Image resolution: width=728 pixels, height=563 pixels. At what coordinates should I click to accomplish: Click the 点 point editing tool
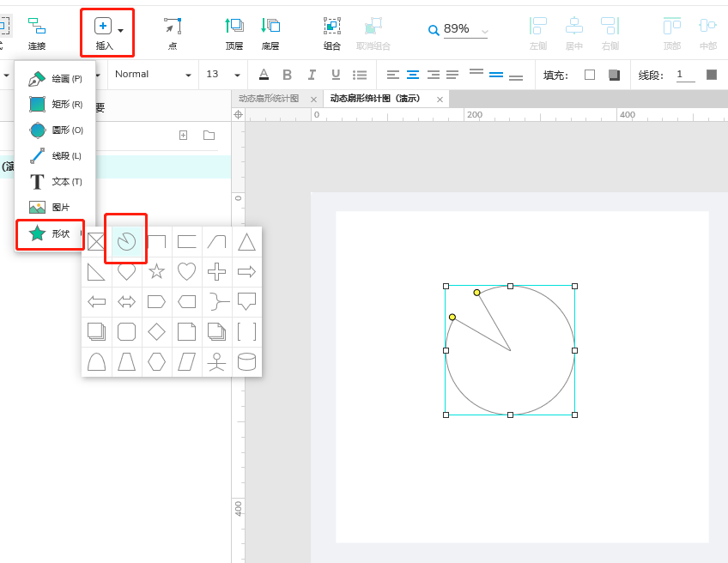click(173, 33)
